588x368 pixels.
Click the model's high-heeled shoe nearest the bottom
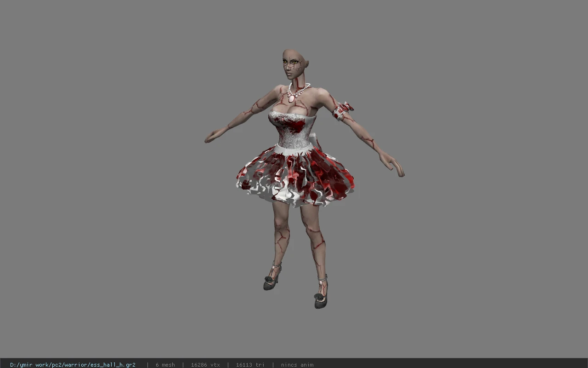pos(321,297)
